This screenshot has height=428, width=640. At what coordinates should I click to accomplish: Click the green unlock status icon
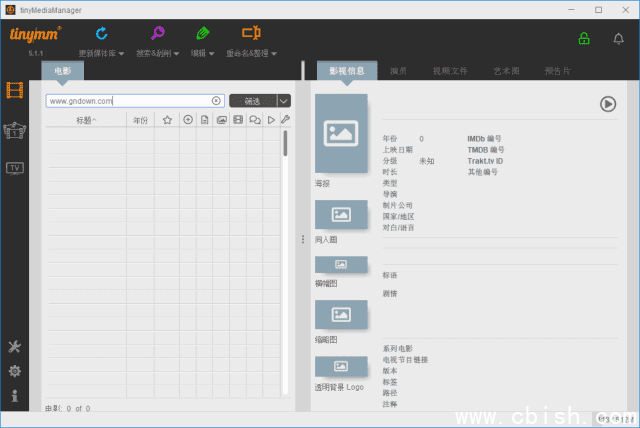[x=584, y=39]
